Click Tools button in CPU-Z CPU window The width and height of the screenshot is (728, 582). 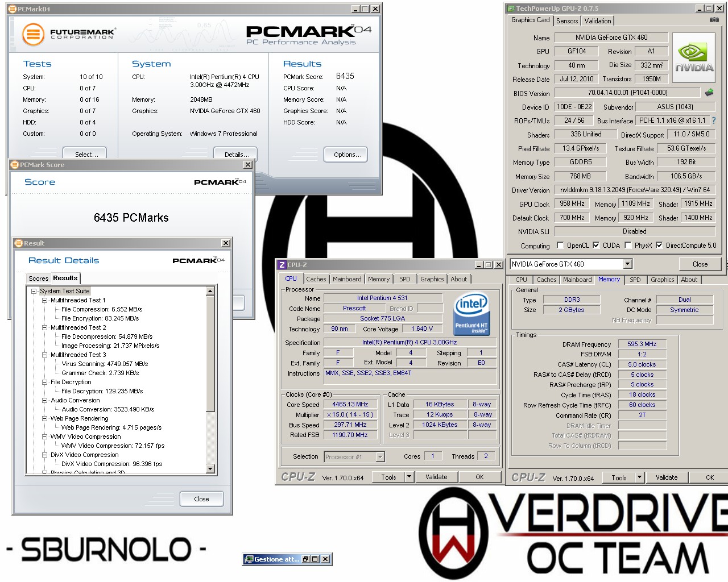tap(389, 477)
